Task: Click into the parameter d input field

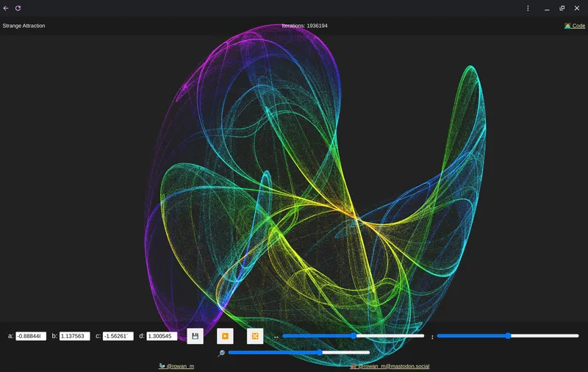Action: point(162,336)
